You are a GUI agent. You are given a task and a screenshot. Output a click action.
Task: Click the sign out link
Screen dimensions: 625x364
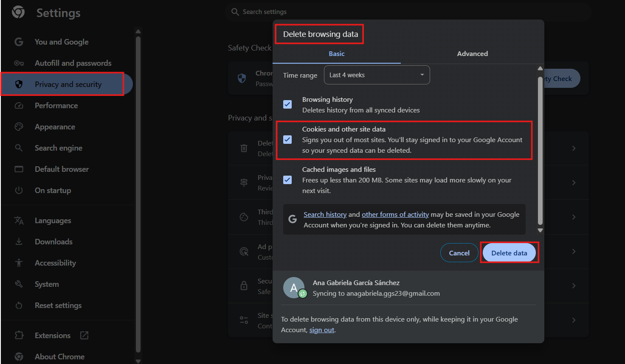tap(321, 330)
